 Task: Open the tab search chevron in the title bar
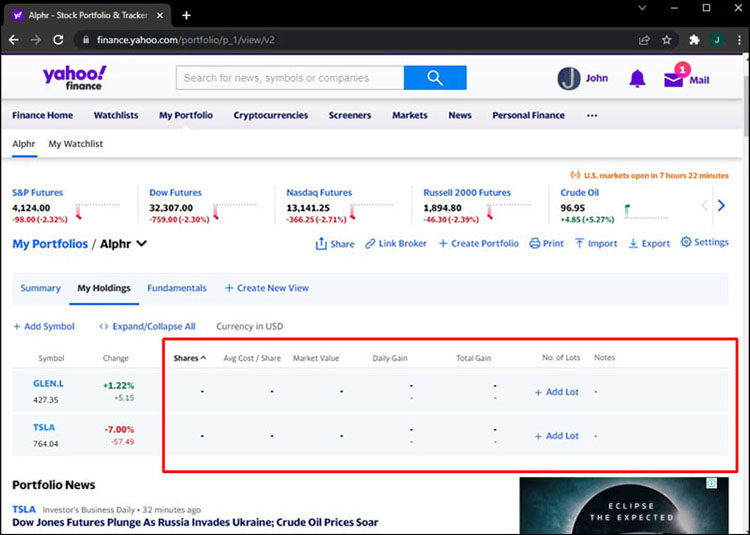click(642, 8)
